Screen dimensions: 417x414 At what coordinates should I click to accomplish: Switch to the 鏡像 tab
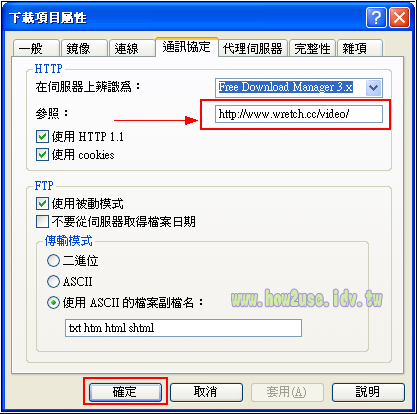(x=84, y=48)
